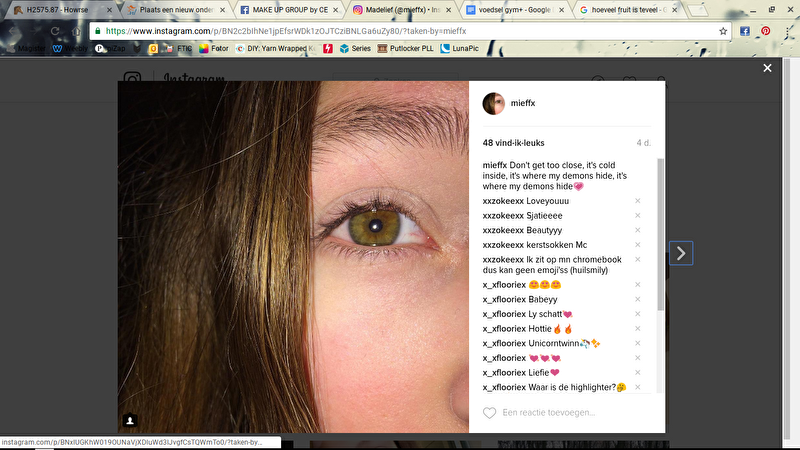Open xxzokeexx profile from 'Loveyouuu' comment
Screen dimensions: 800x450
coord(503,201)
